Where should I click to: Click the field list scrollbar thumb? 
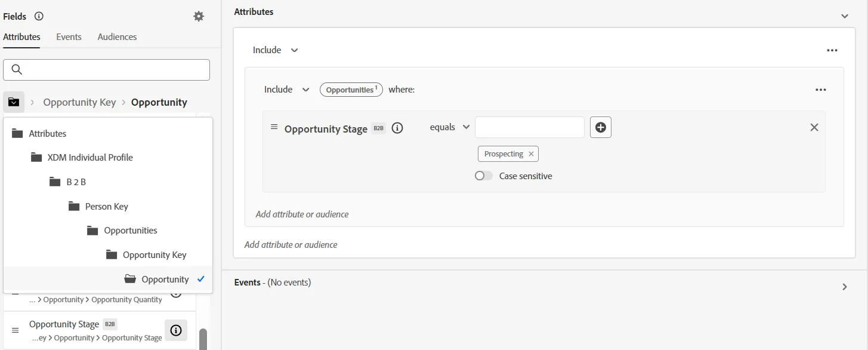coord(203,339)
